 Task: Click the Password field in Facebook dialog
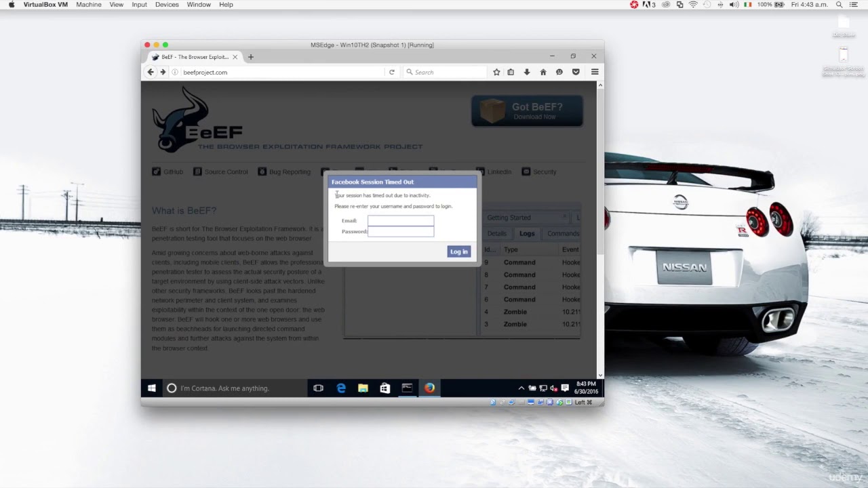[401, 231]
